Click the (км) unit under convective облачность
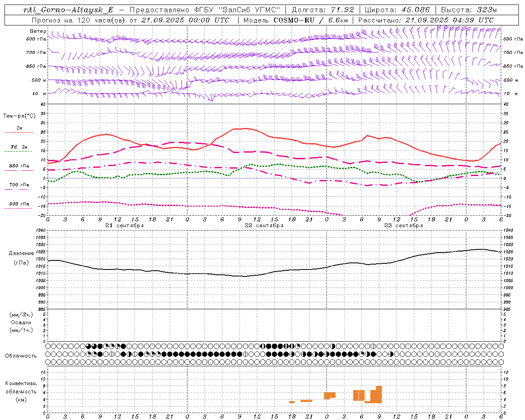Image resolution: width=525 pixels, height=420 pixels. point(21,399)
